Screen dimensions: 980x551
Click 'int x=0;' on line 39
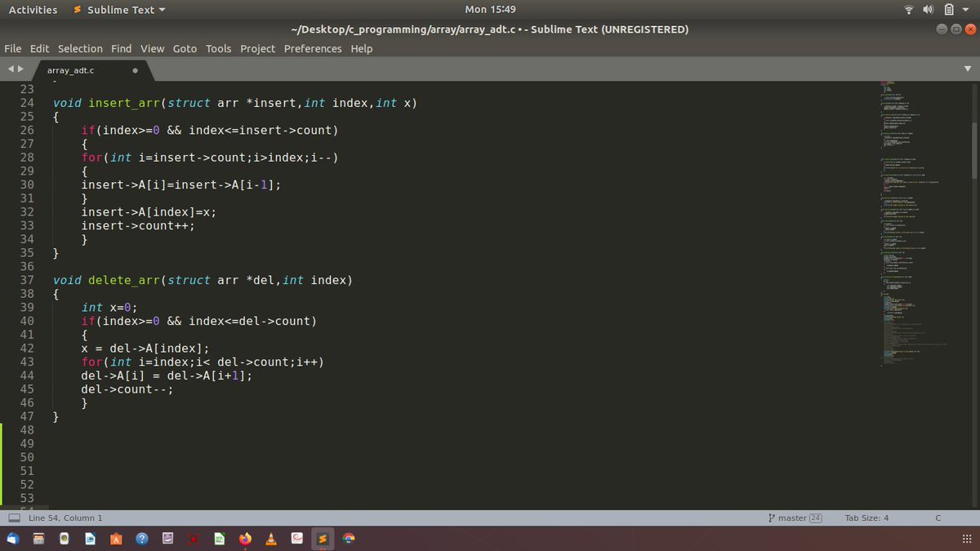click(110, 307)
